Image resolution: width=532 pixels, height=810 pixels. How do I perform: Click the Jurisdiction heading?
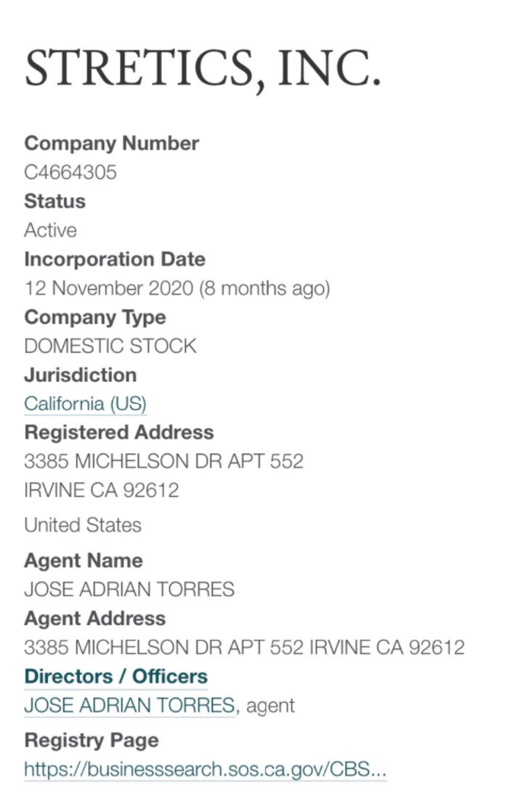point(81,375)
